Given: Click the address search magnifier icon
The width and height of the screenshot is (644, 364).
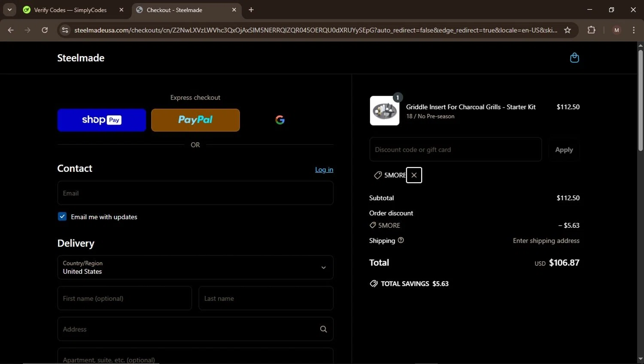Looking at the screenshot, I should (x=323, y=329).
